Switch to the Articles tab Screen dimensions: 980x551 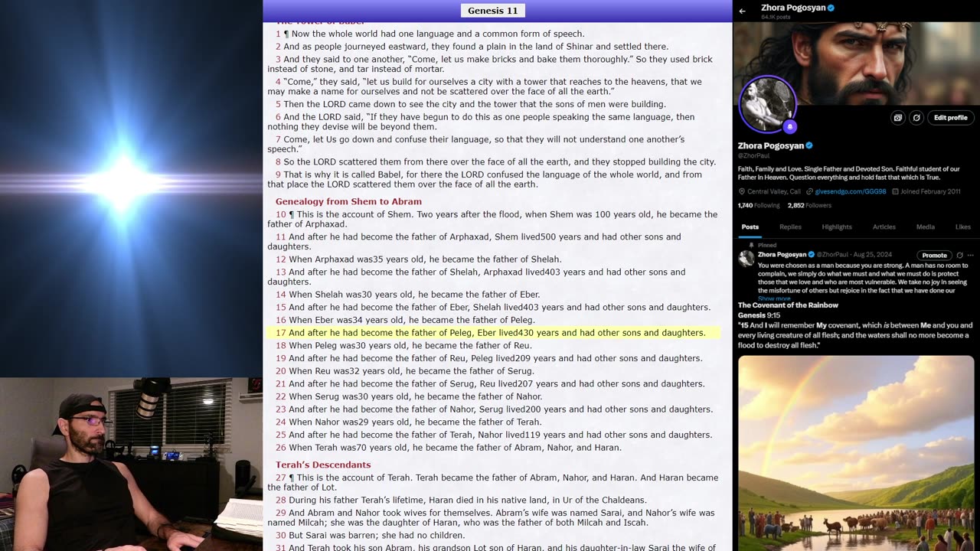(884, 227)
